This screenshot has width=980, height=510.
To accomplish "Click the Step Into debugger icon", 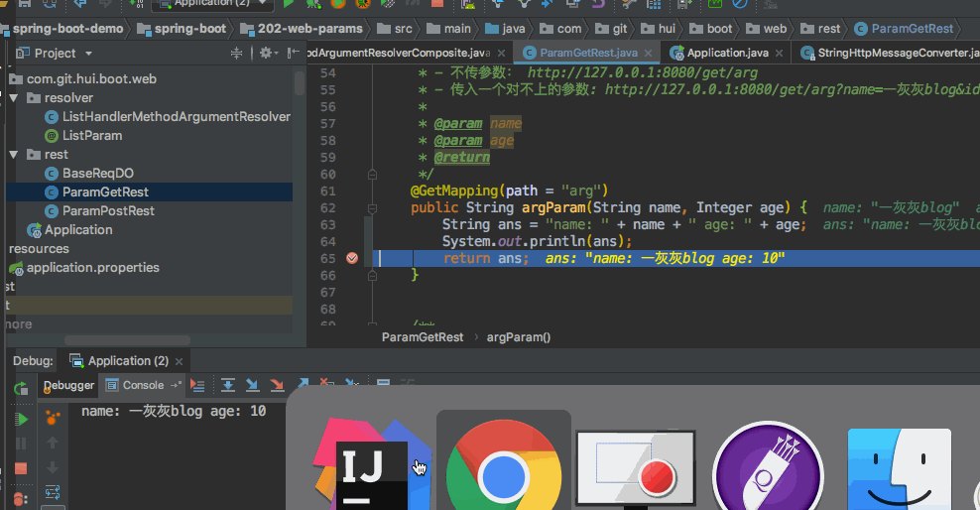I will pyautogui.click(x=252, y=385).
